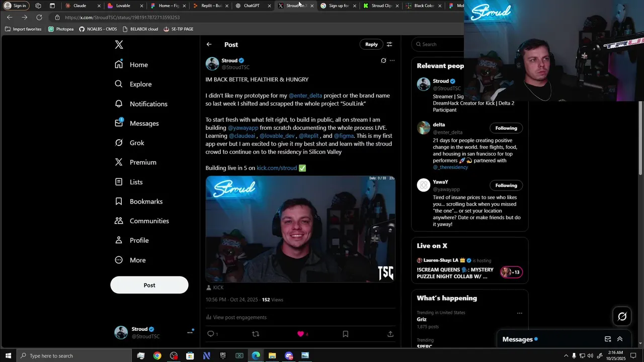This screenshot has width=644, height=362.
Task: Switch to the Replit browser tab
Action: pos(211,6)
